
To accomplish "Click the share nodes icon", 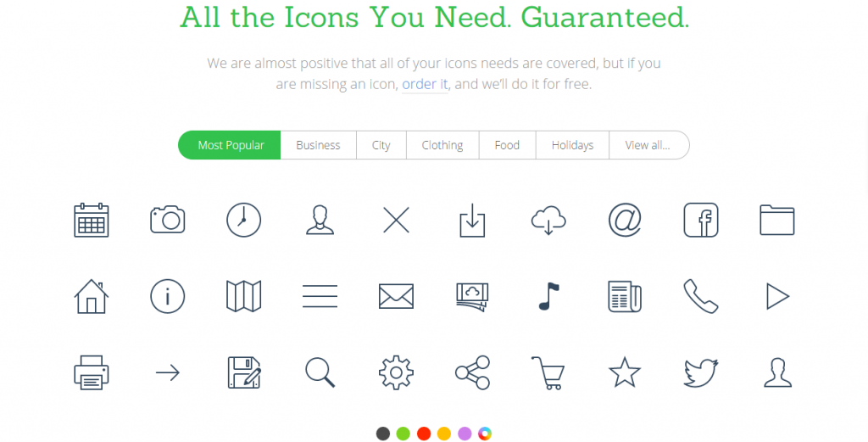I will (472, 372).
